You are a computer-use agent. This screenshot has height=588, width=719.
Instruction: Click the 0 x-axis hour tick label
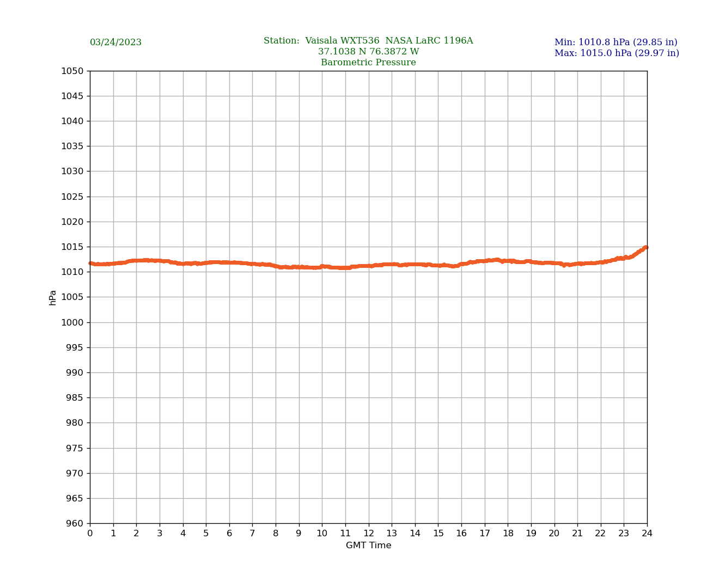tap(90, 534)
